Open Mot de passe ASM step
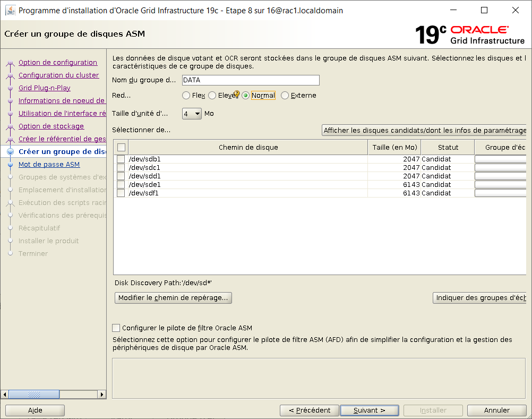 point(49,164)
